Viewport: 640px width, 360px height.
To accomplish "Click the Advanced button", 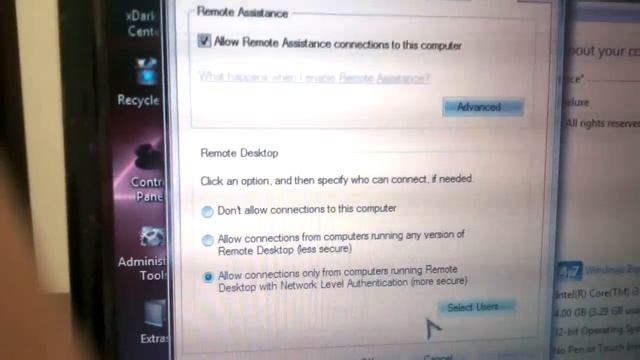I will 483,107.
